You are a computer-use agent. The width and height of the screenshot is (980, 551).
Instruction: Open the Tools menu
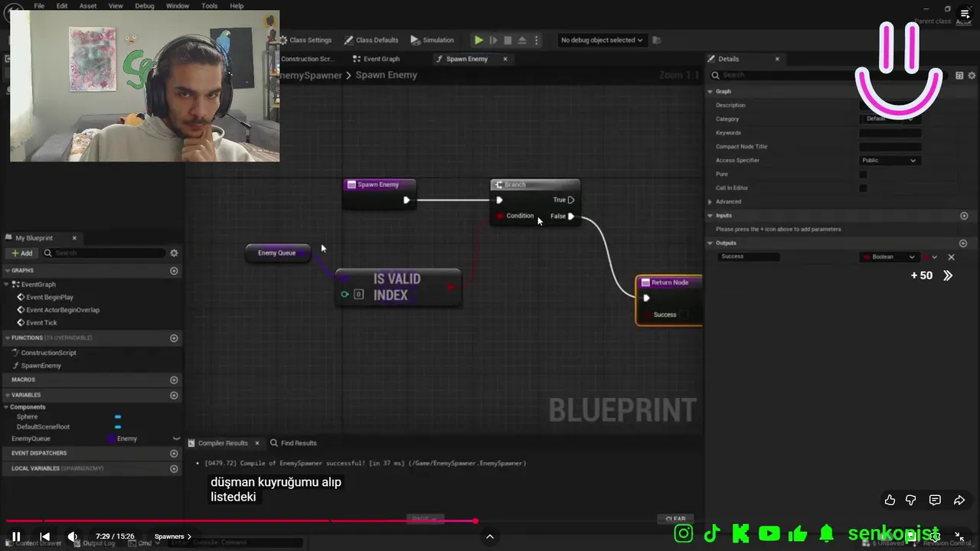point(210,5)
